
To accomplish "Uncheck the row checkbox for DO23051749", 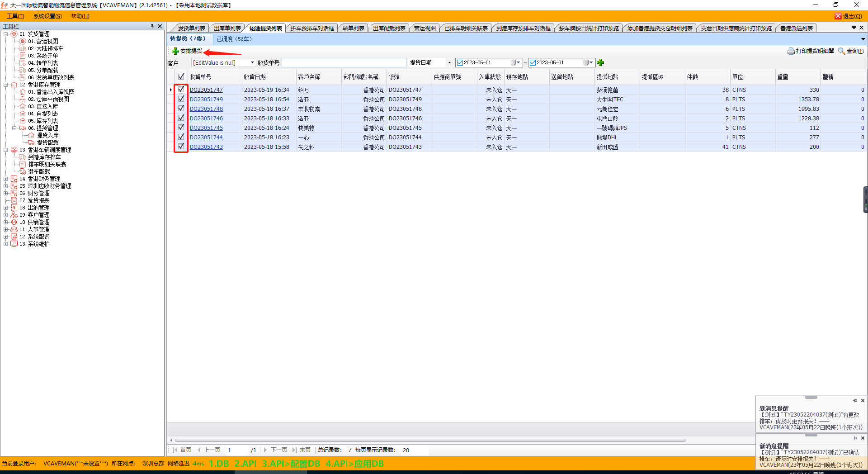I will (x=181, y=99).
